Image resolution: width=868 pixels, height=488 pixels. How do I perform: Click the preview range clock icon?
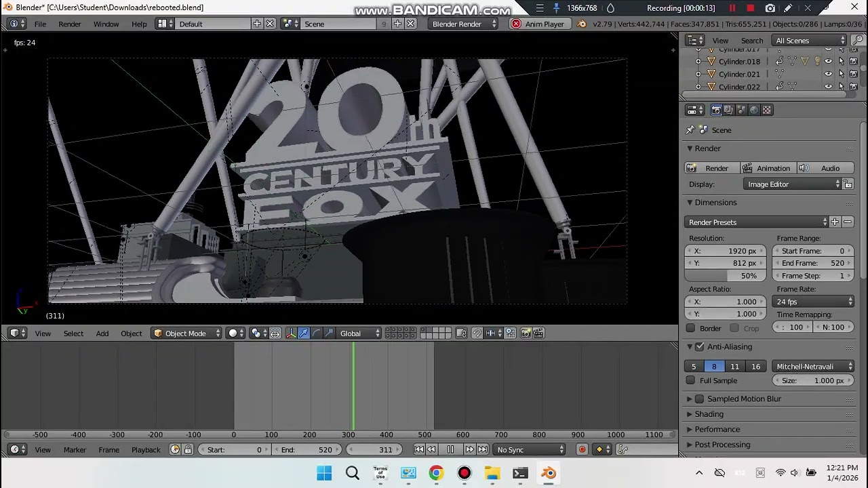pyautogui.click(x=175, y=449)
